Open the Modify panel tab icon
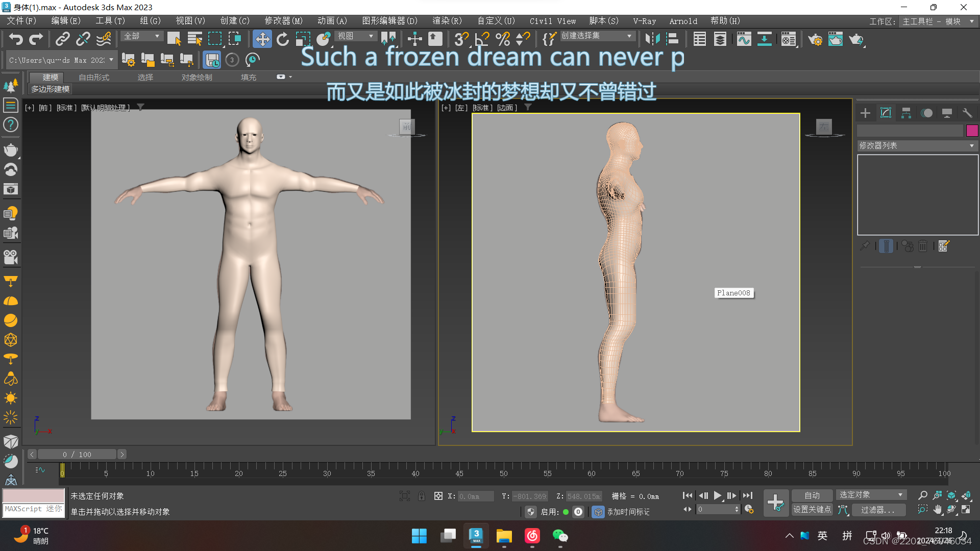980x551 pixels. pyautogui.click(x=886, y=113)
